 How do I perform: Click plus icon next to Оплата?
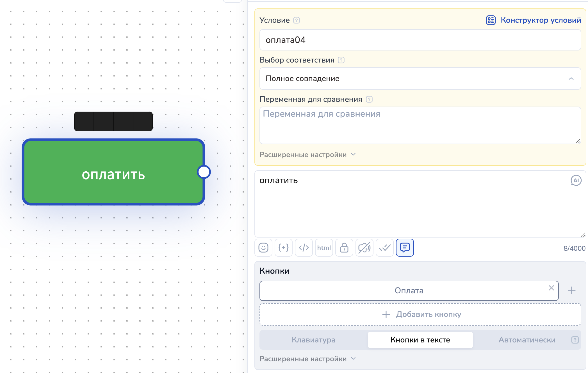571,290
